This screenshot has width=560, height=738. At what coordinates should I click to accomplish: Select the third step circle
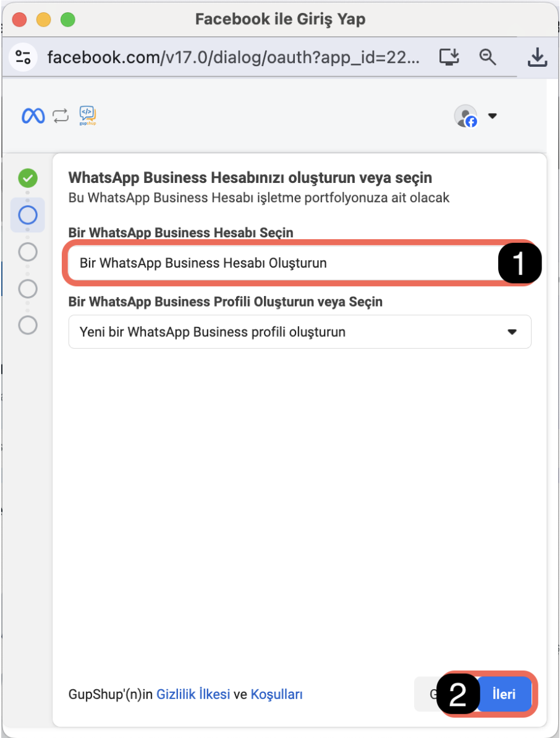point(28,252)
